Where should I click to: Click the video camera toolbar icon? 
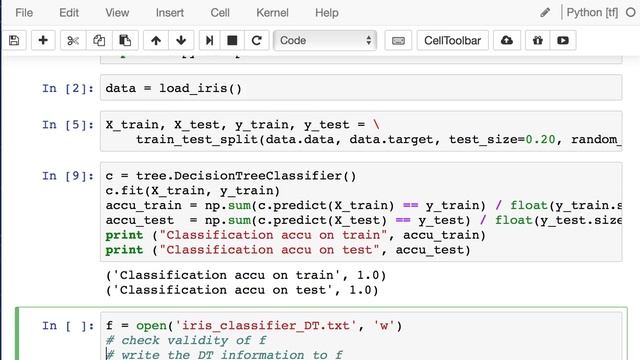563,40
